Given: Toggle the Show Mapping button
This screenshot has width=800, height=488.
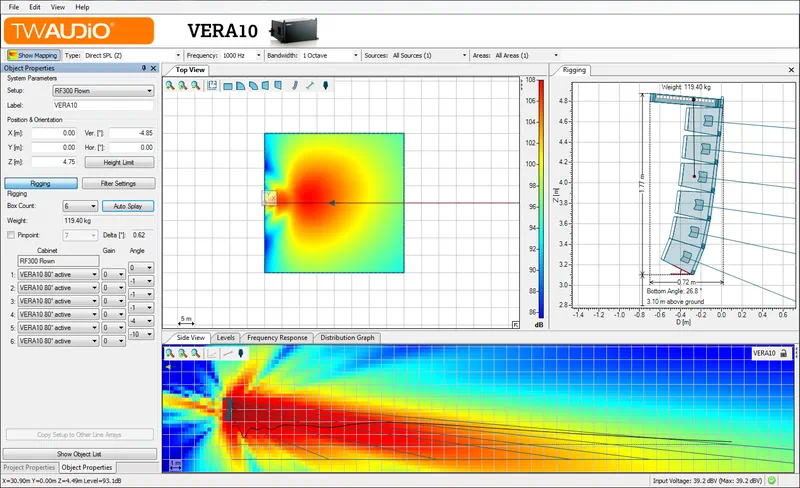Looking at the screenshot, I should tap(34, 55).
